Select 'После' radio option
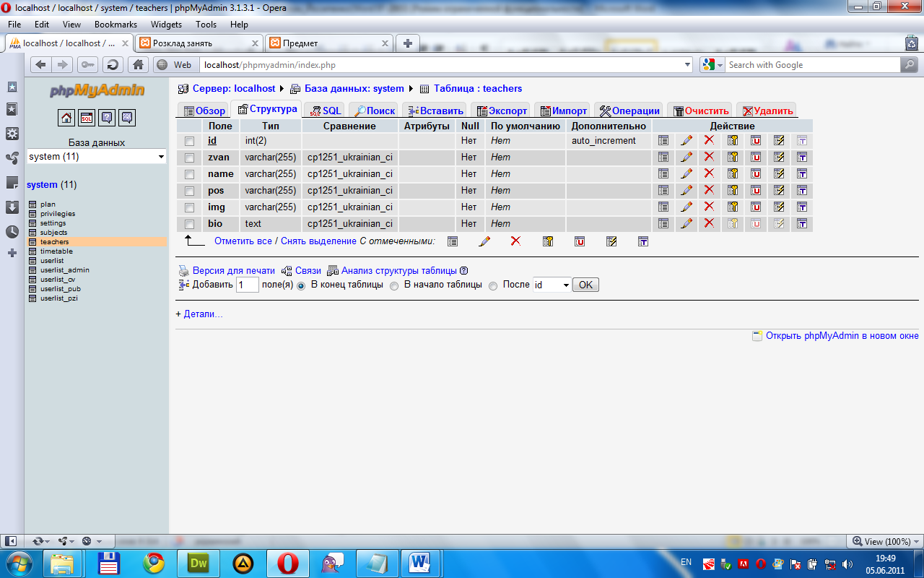This screenshot has height=578, width=924. (x=493, y=285)
